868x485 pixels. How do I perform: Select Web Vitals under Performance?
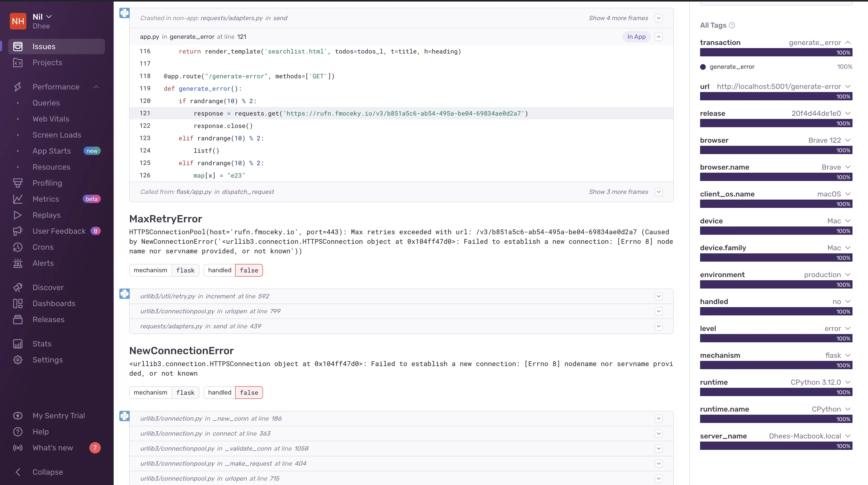(x=51, y=119)
